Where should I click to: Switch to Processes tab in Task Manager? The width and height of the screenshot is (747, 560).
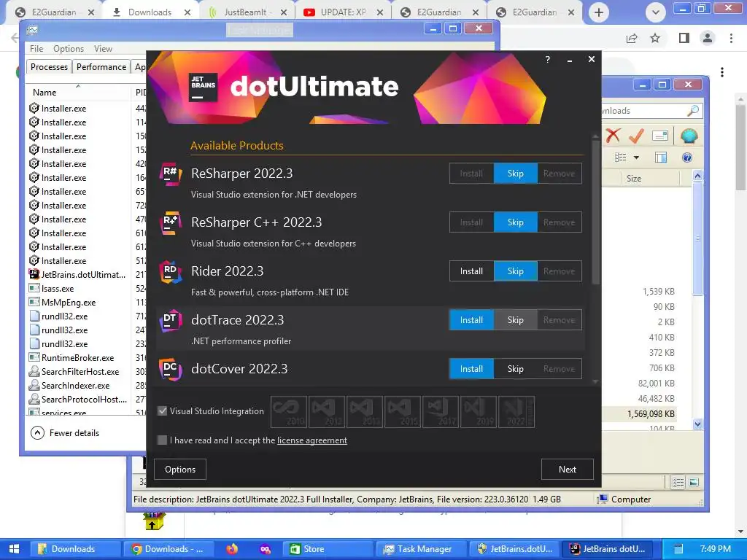(49, 66)
